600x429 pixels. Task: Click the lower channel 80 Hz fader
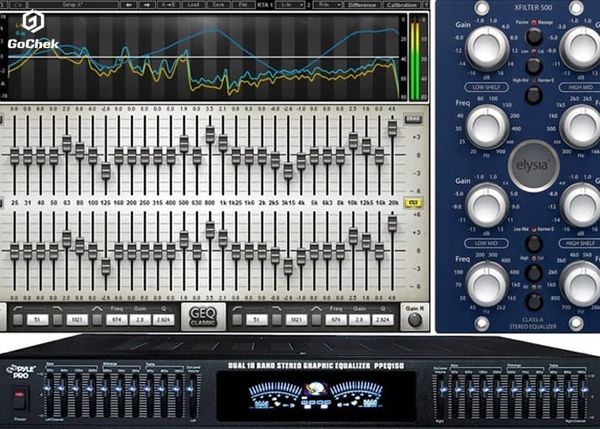pos(80,246)
